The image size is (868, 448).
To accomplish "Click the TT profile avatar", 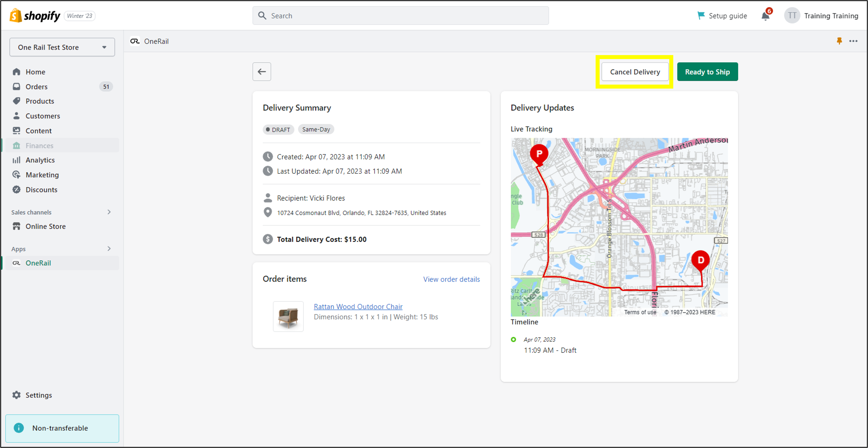I will (x=792, y=16).
